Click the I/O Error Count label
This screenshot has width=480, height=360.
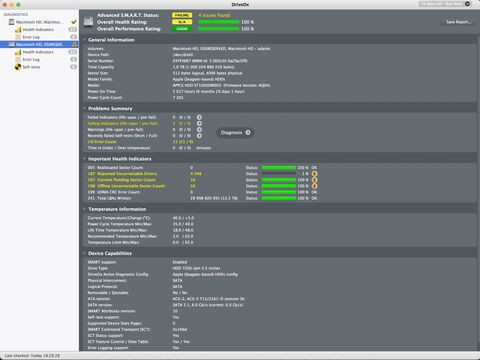point(102,142)
